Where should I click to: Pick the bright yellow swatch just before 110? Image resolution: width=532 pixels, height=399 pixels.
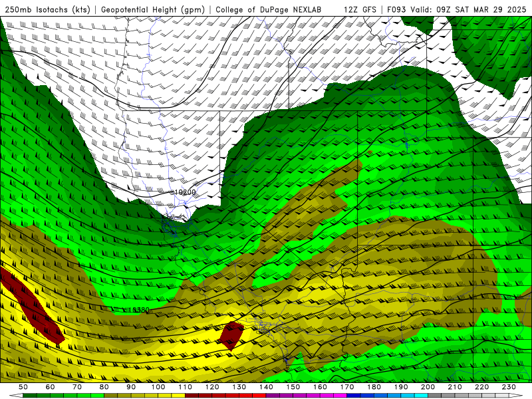pos(178,396)
